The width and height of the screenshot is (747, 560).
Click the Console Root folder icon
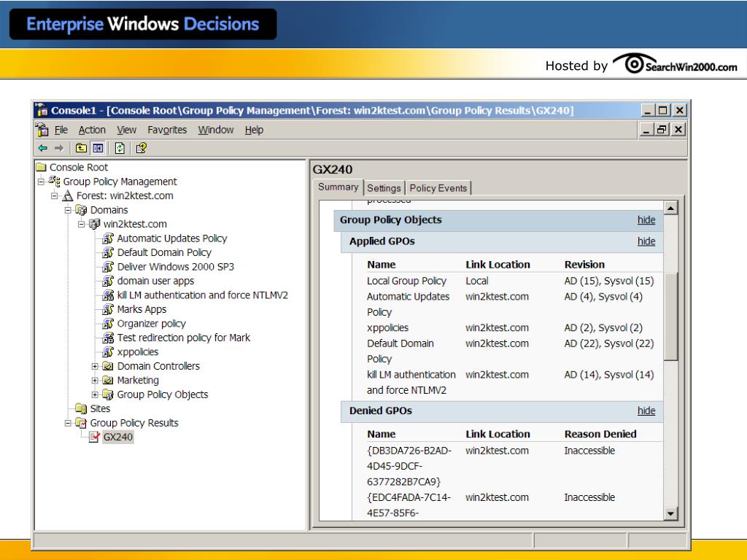[42, 167]
